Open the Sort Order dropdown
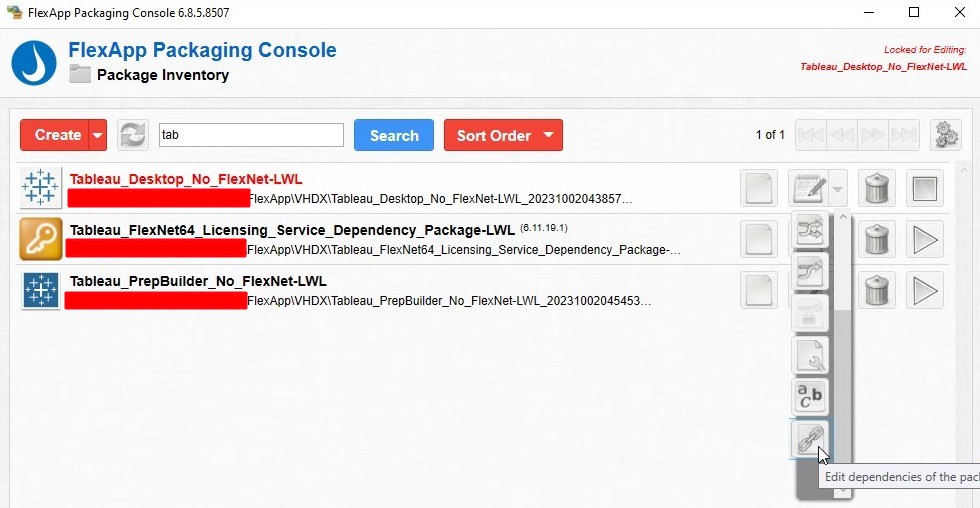This screenshot has width=980, height=508. 503,135
